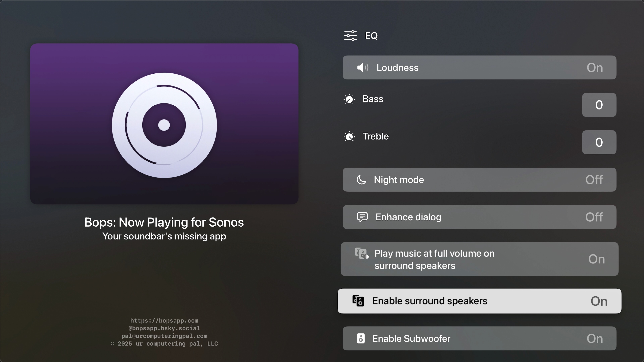Toggle Enable Subwoofer
The image size is (644, 362).
(x=479, y=339)
